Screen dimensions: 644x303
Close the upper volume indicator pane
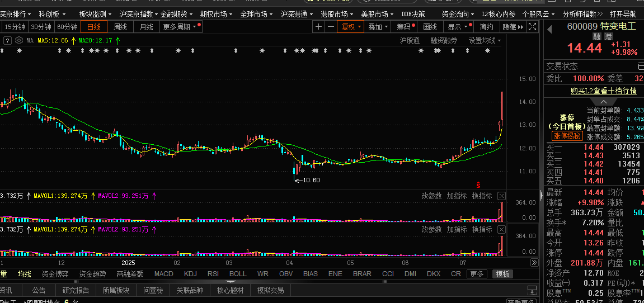(501, 196)
